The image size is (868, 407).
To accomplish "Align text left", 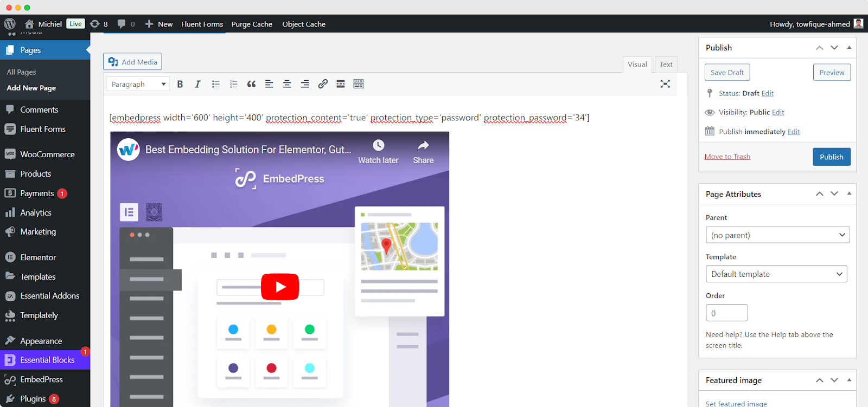I will (269, 84).
